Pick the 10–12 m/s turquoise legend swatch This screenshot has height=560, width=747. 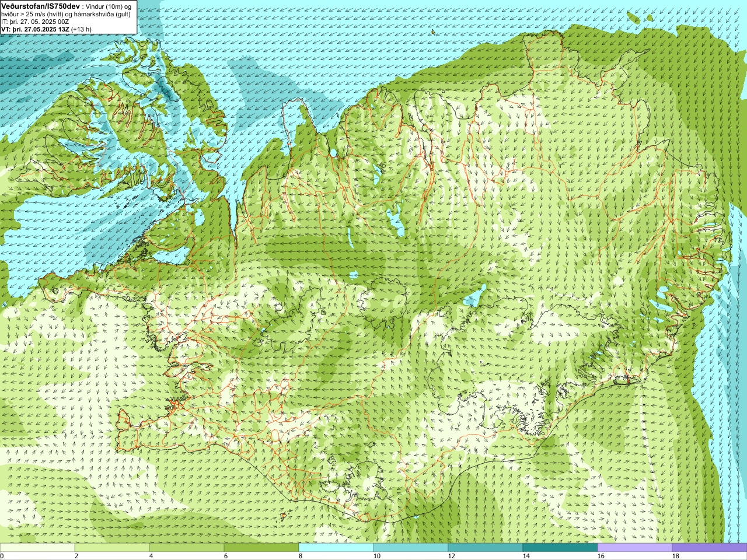coord(411,548)
